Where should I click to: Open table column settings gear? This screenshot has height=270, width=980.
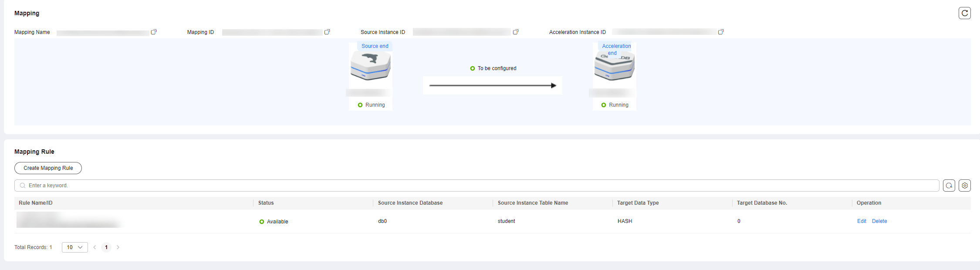[964, 186]
